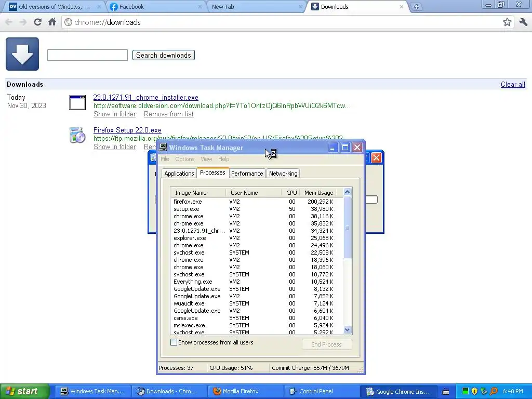Open a new tab with plus button

(x=417, y=7)
